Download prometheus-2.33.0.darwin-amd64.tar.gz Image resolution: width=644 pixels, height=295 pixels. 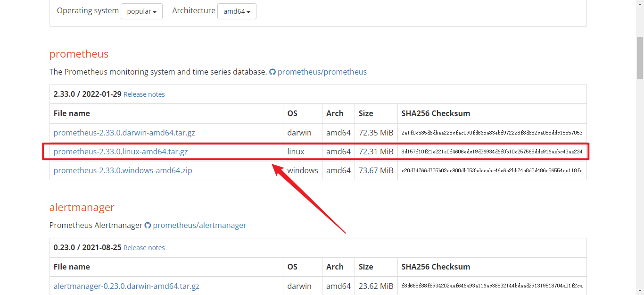[x=124, y=133]
